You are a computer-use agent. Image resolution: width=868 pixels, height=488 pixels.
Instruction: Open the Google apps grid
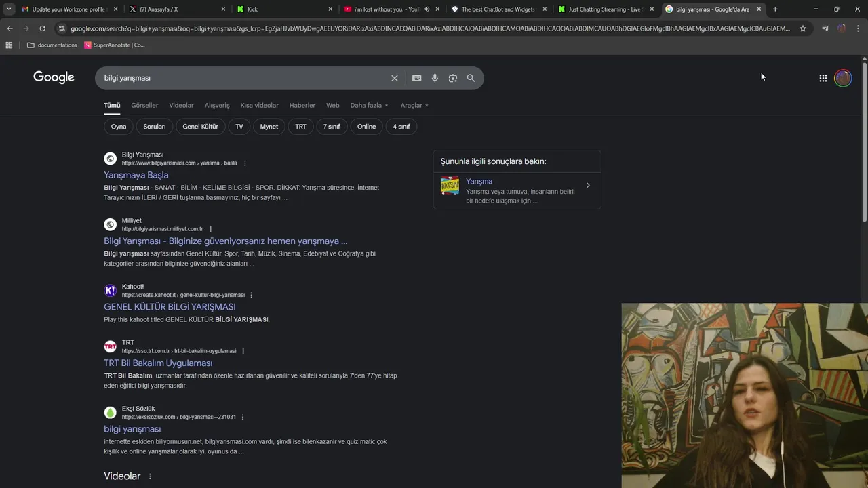click(823, 78)
